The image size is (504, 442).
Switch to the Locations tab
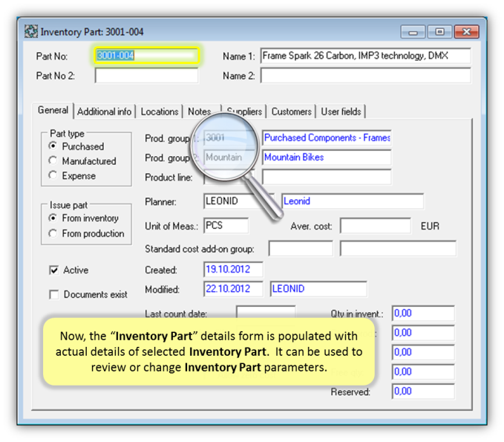(160, 111)
